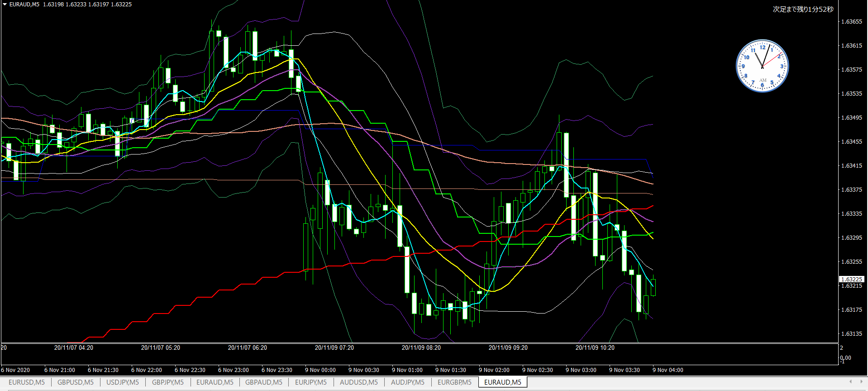Select the USDJPY,M5 chart tab
Viewport: 868px width, 391px height.
(x=123, y=382)
